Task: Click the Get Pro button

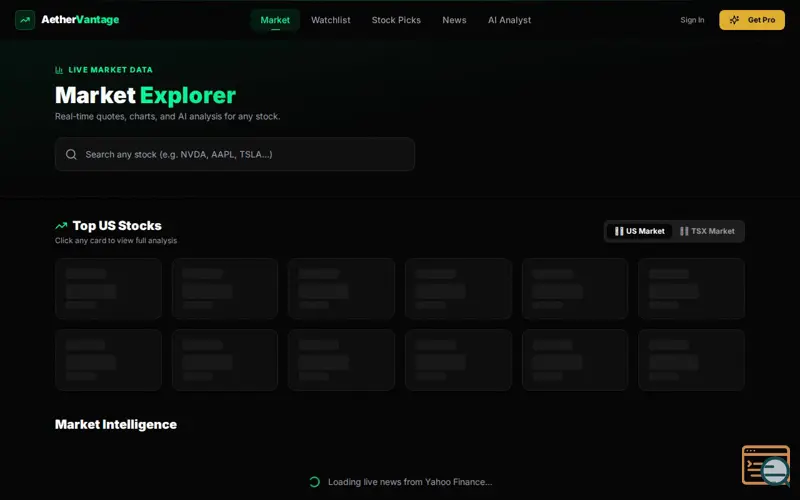Action: [x=752, y=20]
